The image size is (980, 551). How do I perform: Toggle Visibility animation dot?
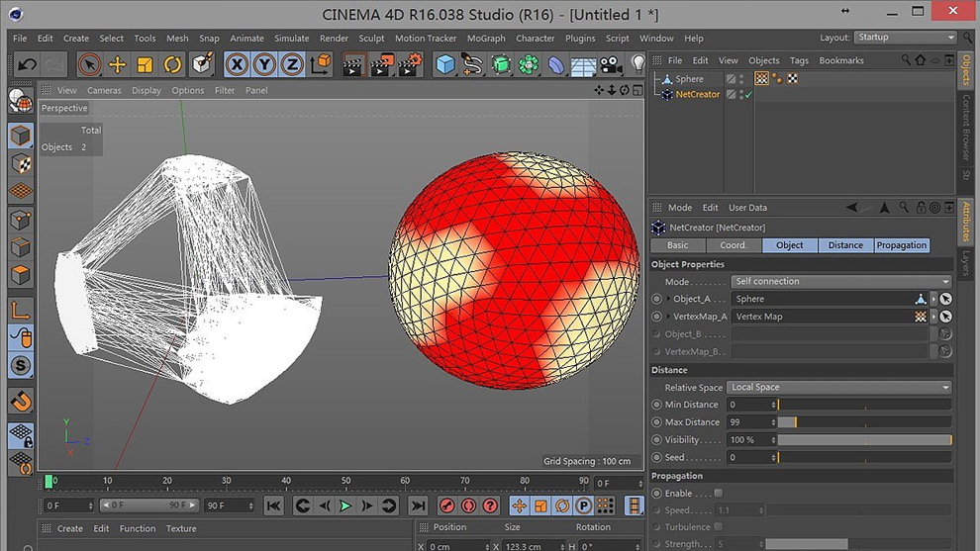(656, 440)
